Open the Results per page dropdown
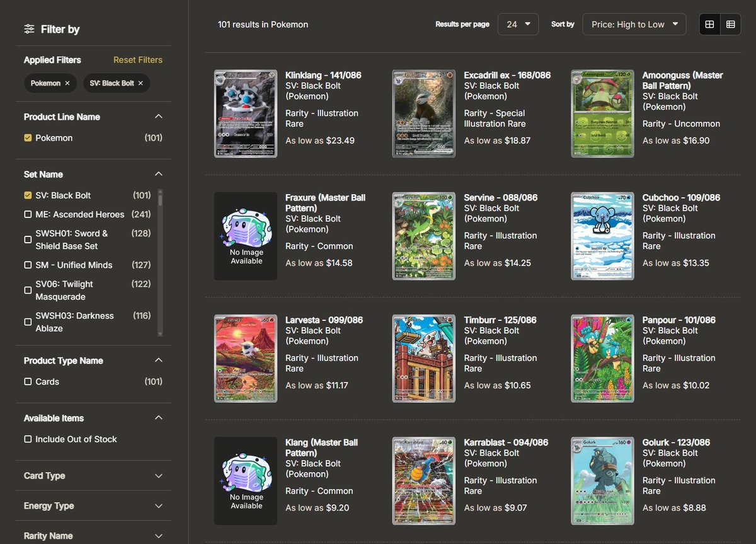Viewport: 756px width, 544px height. point(518,25)
